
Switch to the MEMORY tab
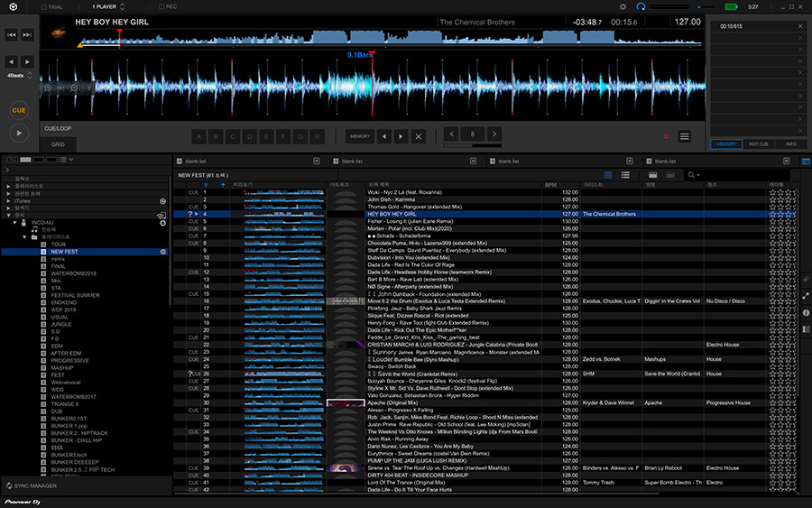(726, 144)
